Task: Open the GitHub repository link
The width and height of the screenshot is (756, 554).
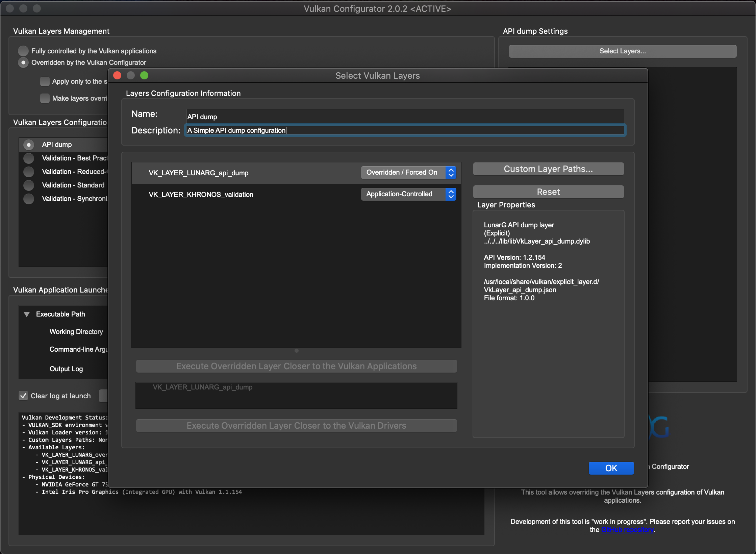Action: pyautogui.click(x=627, y=530)
